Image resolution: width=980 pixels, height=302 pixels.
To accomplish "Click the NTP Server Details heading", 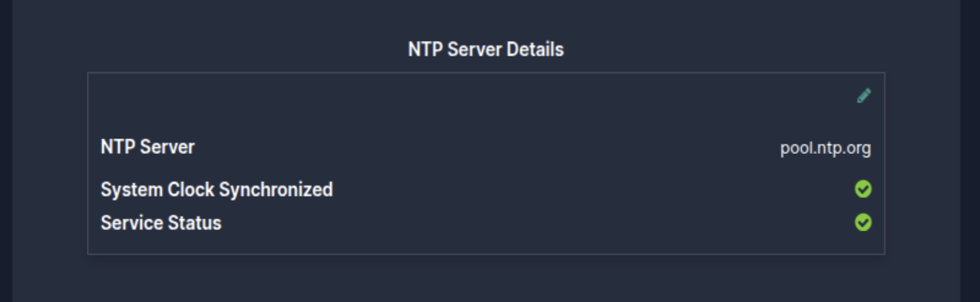I will (486, 49).
